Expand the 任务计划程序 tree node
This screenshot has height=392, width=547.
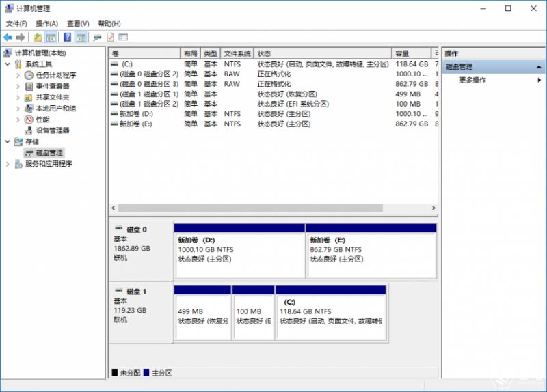click(18, 75)
